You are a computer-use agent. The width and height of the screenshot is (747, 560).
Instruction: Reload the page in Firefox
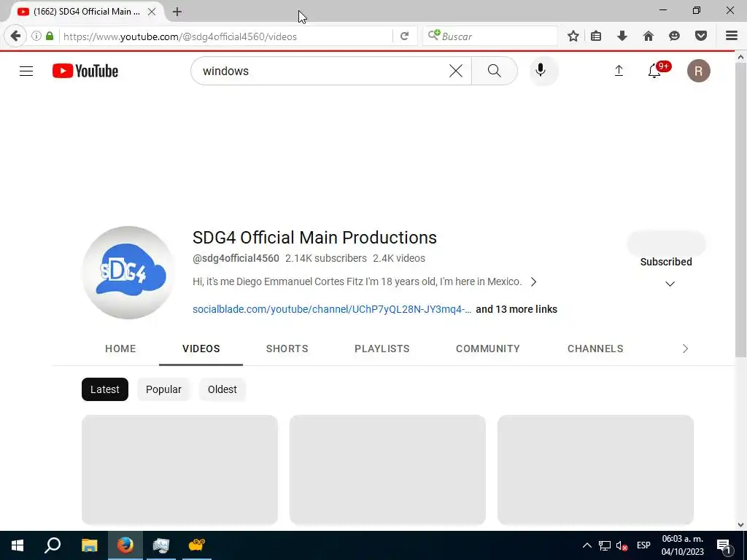404,36
